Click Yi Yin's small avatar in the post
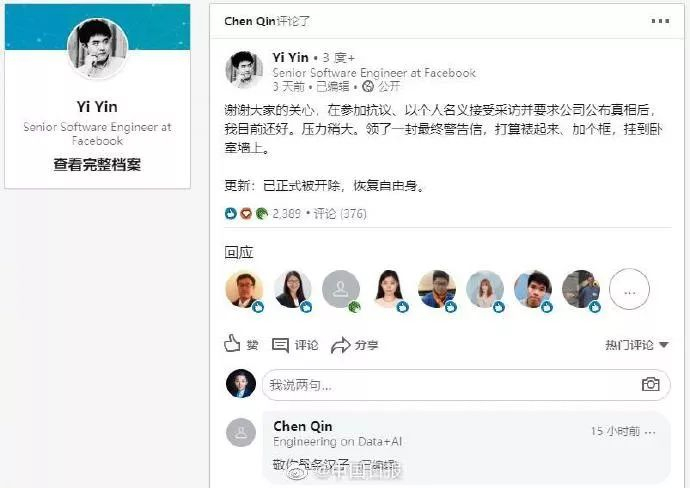690x488 pixels. click(244, 70)
